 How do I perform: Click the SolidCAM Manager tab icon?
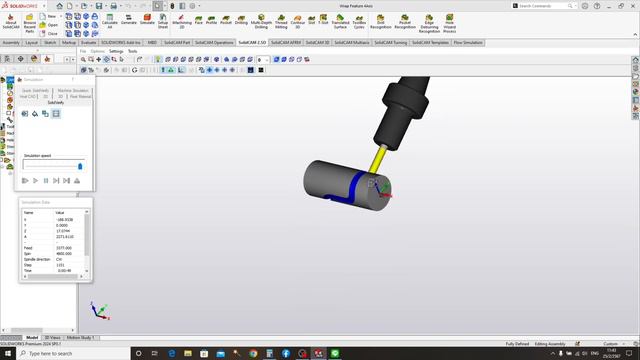[x=47, y=59]
